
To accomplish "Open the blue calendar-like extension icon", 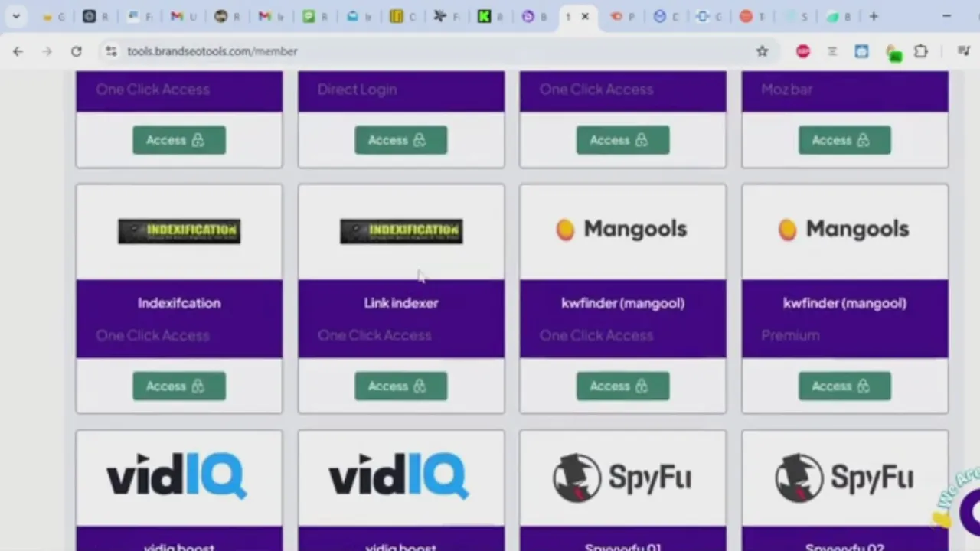I will [x=861, y=51].
